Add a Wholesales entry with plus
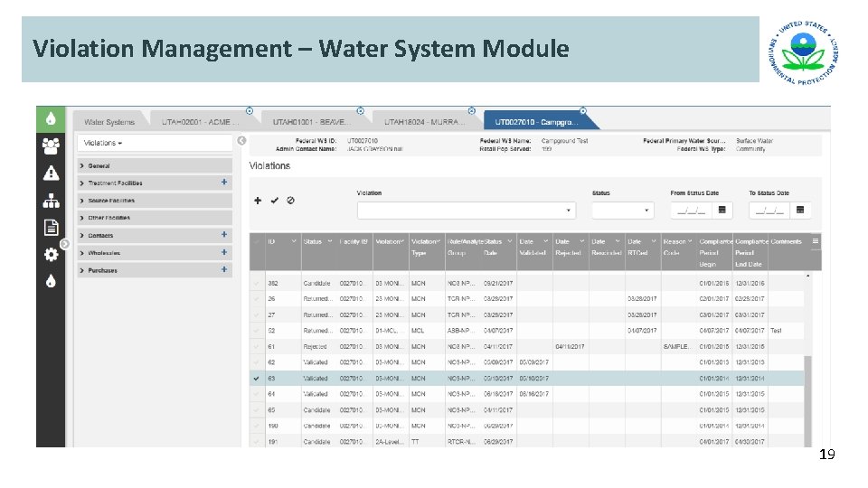 point(224,252)
